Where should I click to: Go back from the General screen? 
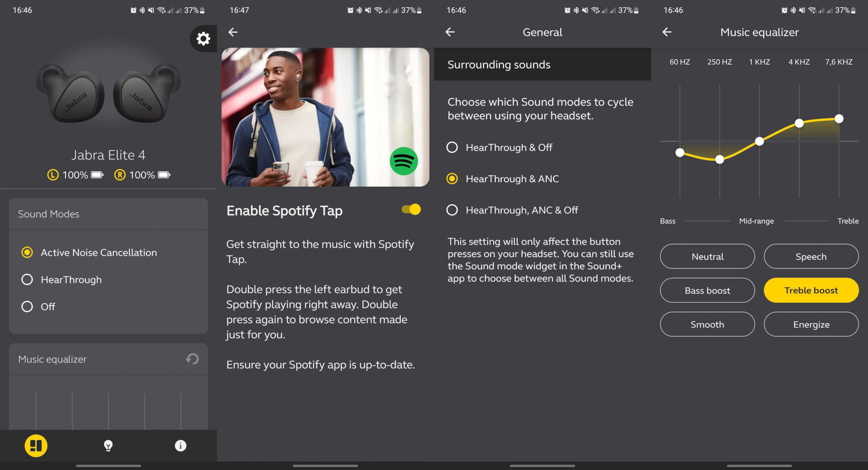tap(450, 32)
